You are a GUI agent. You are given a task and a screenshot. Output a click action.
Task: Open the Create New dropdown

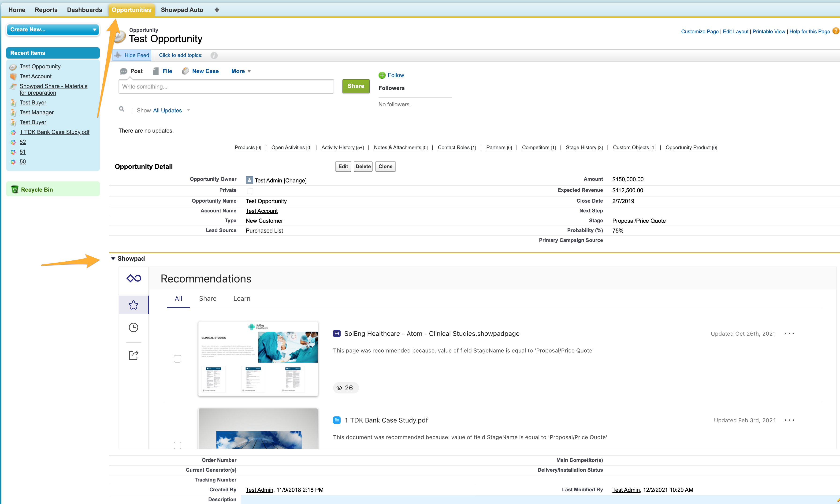(53, 30)
